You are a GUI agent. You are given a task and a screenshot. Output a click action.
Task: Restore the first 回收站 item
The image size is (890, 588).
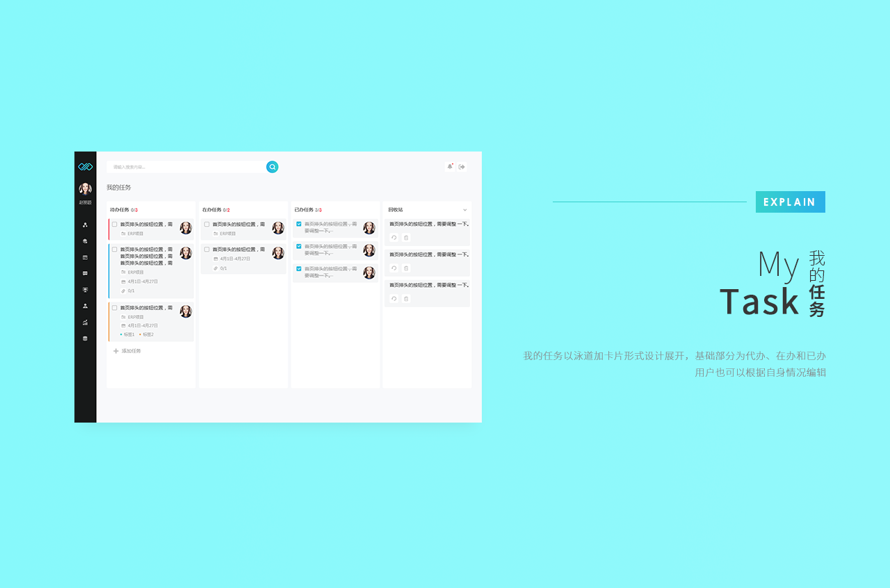click(394, 238)
